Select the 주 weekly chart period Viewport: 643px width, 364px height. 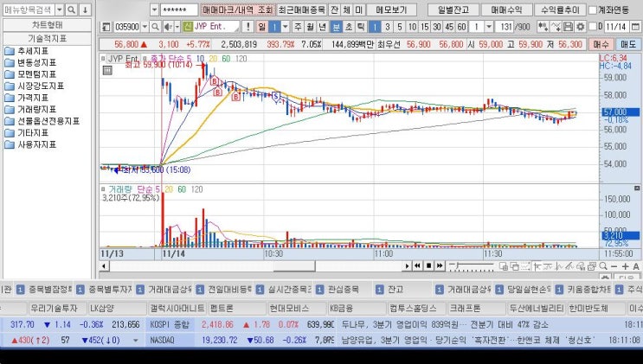[x=298, y=27]
